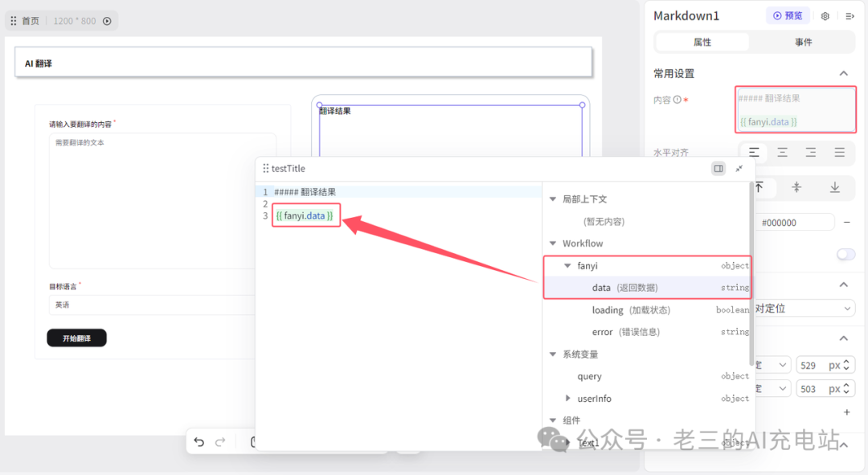Select the loading (加载状态) variable
Screen dimensions: 868x475
tap(646, 310)
